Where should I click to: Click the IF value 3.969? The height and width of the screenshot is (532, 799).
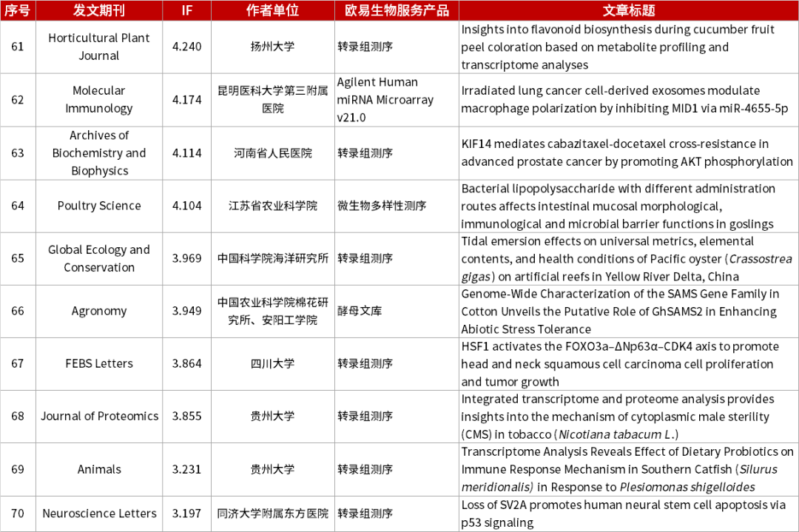pos(187,258)
